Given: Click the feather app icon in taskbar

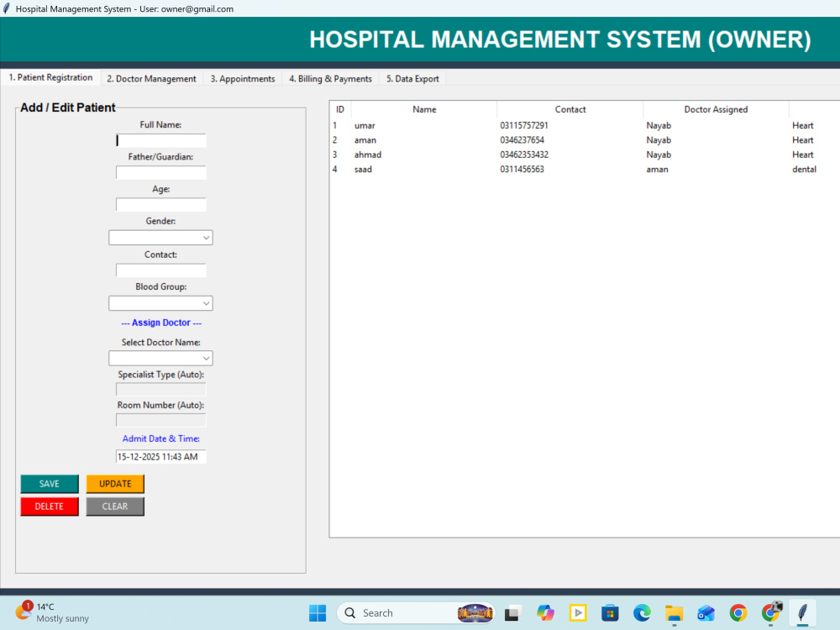Looking at the screenshot, I should point(802,612).
